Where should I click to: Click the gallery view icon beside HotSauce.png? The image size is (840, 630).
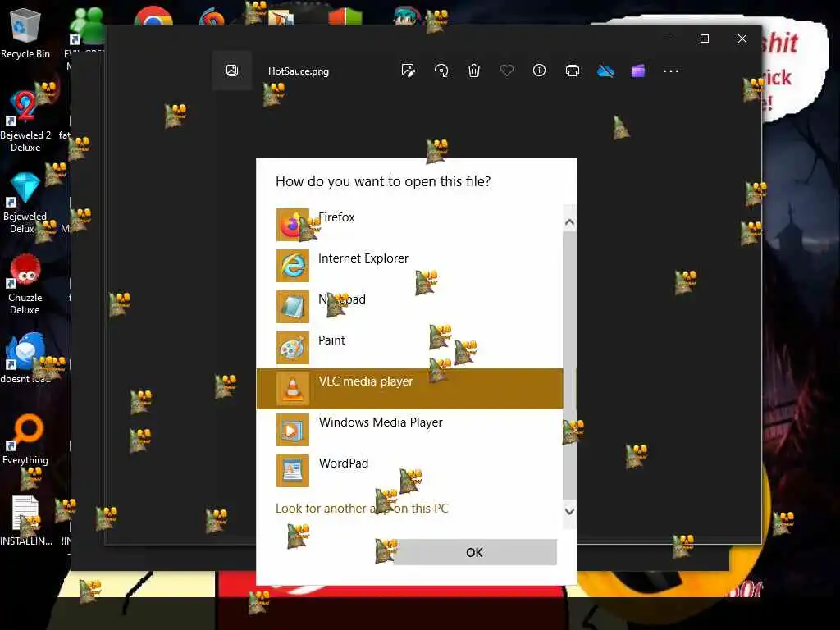[x=232, y=71]
